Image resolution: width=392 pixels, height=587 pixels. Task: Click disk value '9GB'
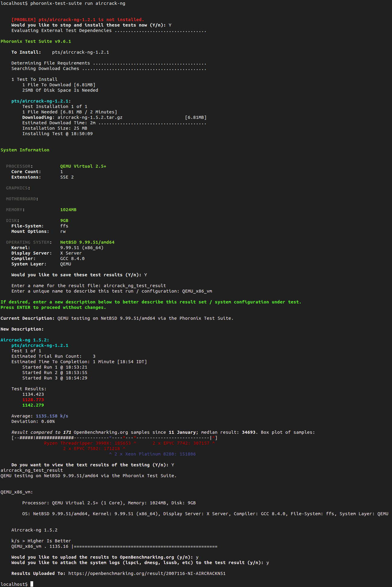pyautogui.click(x=64, y=221)
